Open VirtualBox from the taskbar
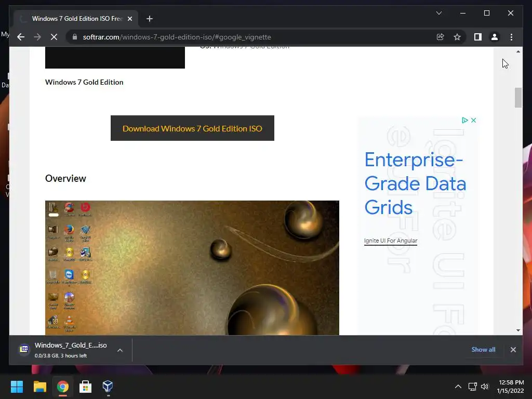This screenshot has width=532, height=399. pos(108,387)
